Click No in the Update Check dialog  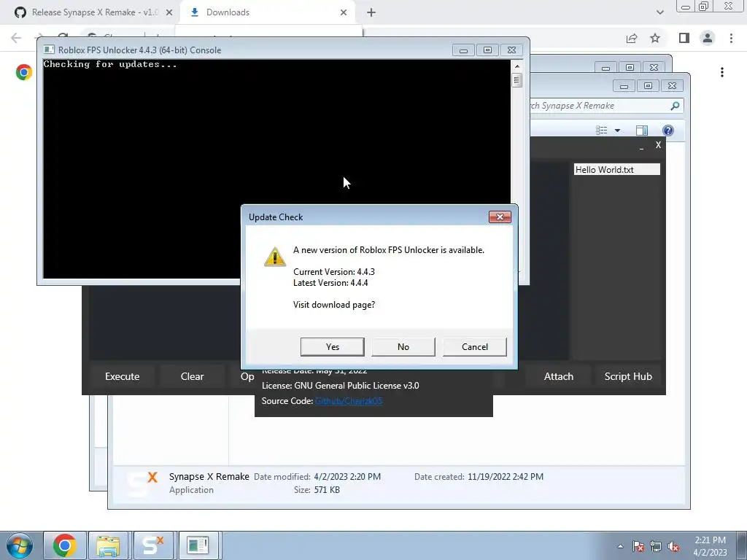click(403, 346)
